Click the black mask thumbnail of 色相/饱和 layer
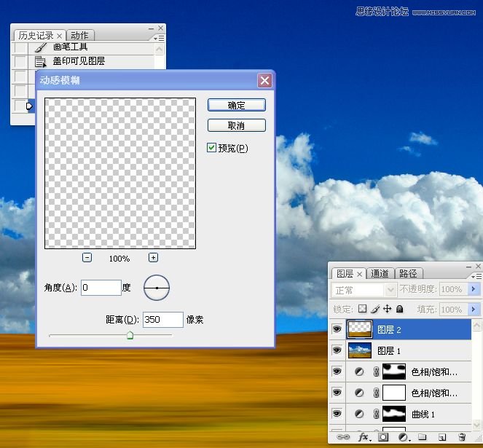 point(394,372)
